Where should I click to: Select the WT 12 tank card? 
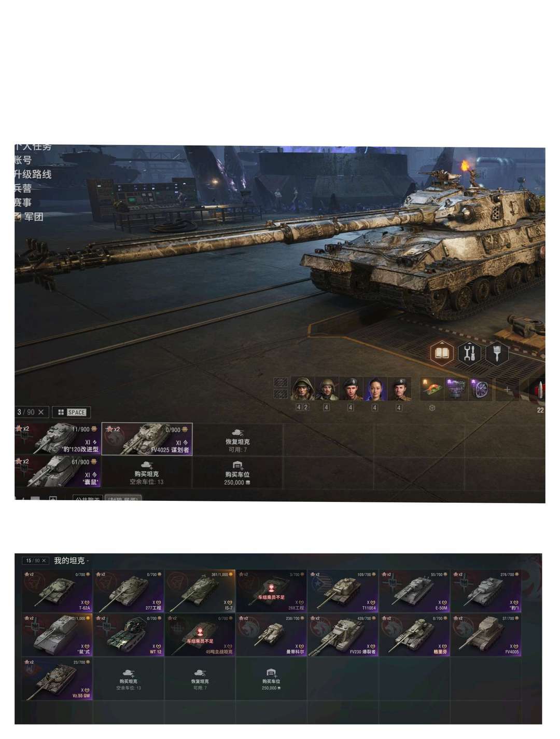click(x=128, y=635)
